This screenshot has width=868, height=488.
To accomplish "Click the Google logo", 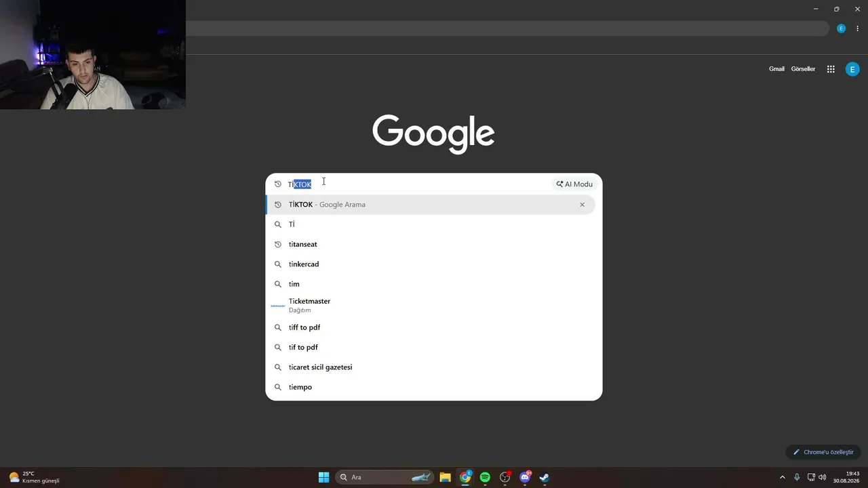I will (x=433, y=134).
